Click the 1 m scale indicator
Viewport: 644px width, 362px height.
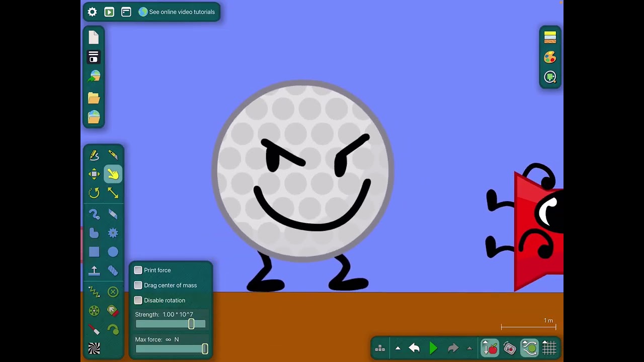pos(529,324)
